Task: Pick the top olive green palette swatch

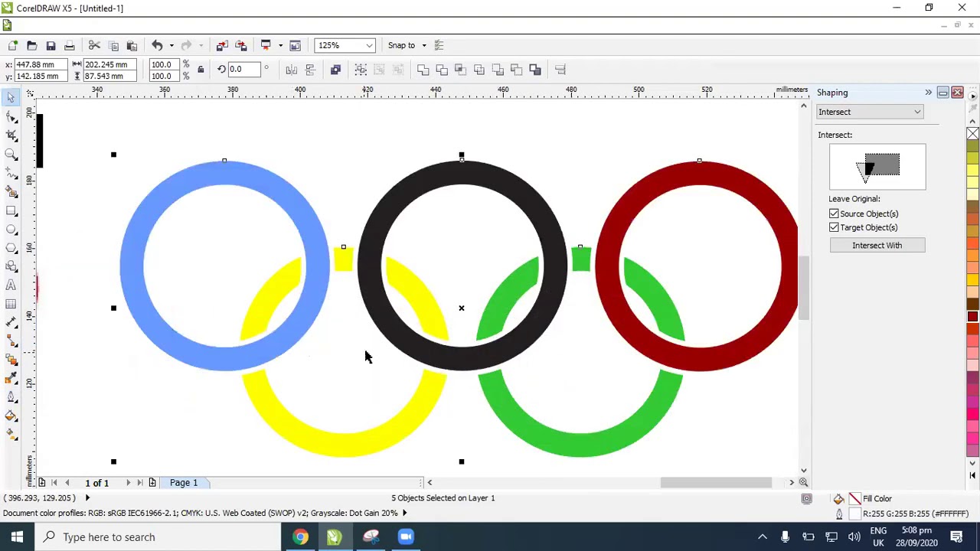Action: (972, 147)
